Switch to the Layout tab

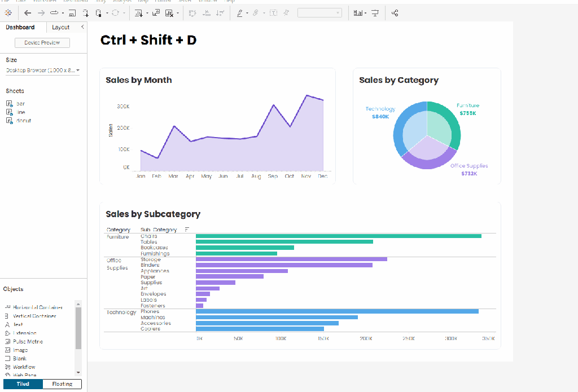click(x=60, y=27)
